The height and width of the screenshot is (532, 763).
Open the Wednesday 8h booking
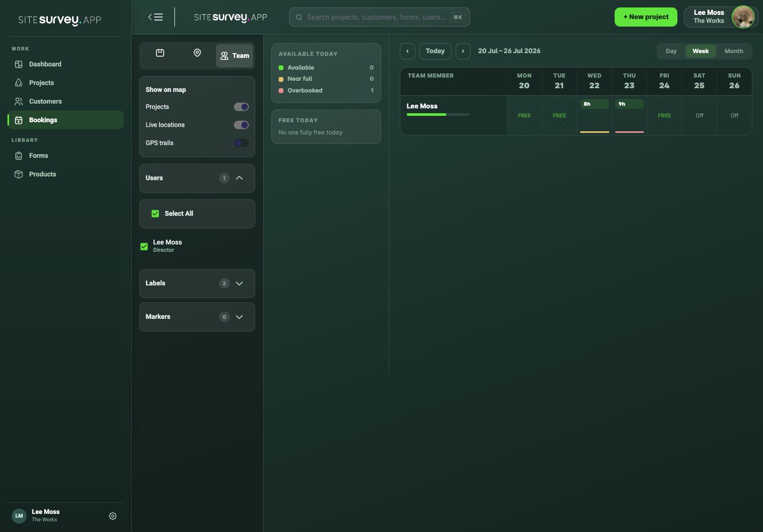point(594,104)
